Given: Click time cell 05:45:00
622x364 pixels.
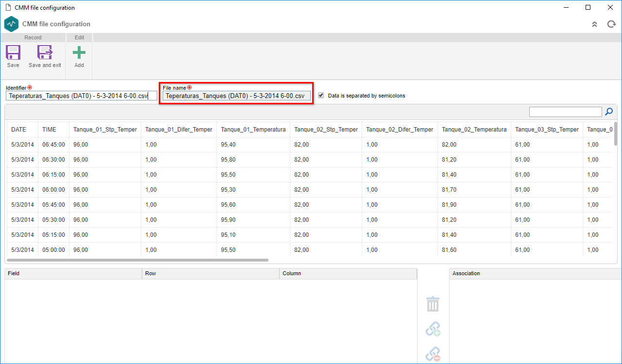Looking at the screenshot, I should [53, 205].
